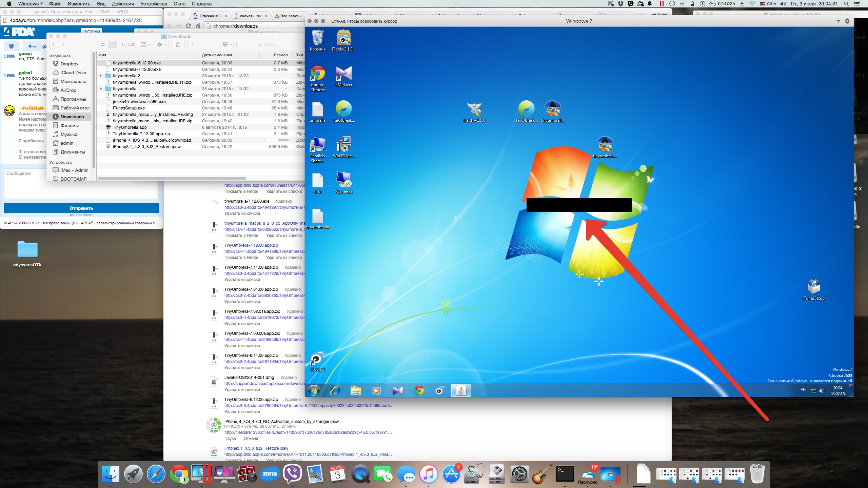868x488 pixels.
Task: Expand iCloud Drive in Finder sidebar
Action: [x=72, y=72]
